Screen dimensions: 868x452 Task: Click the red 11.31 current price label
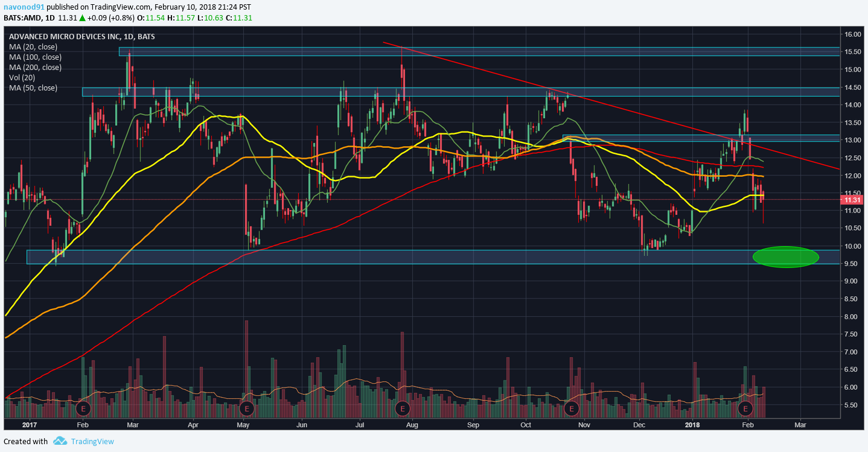coord(852,200)
